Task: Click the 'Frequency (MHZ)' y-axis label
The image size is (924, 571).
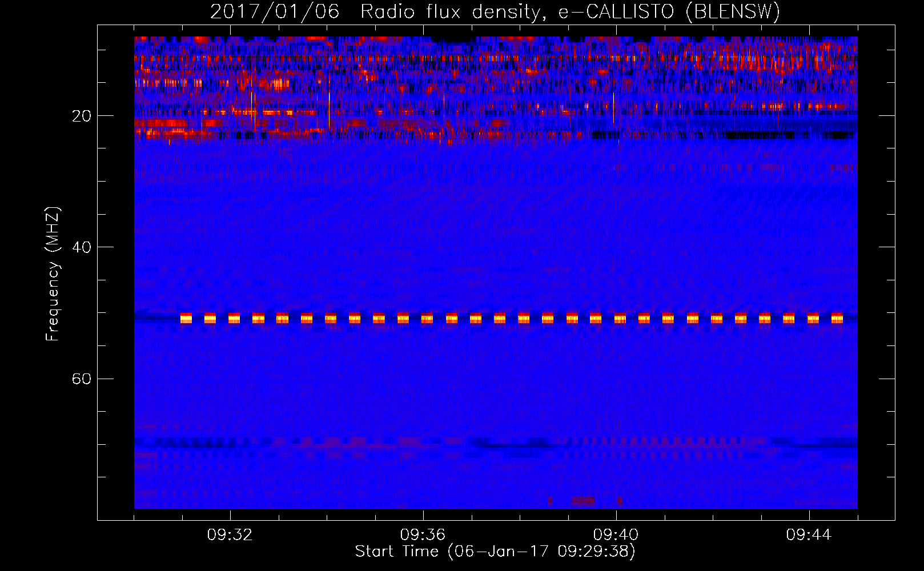Action: tap(53, 274)
